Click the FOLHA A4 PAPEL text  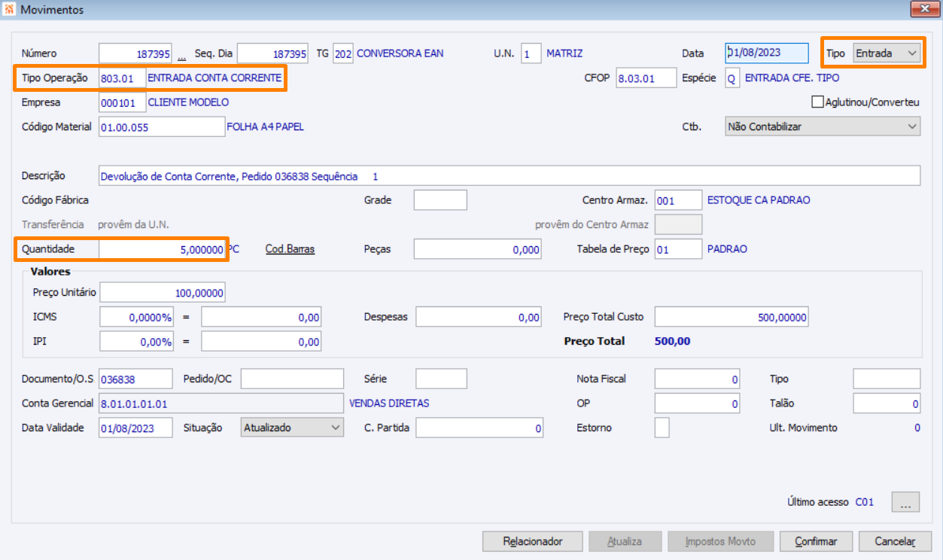[265, 127]
